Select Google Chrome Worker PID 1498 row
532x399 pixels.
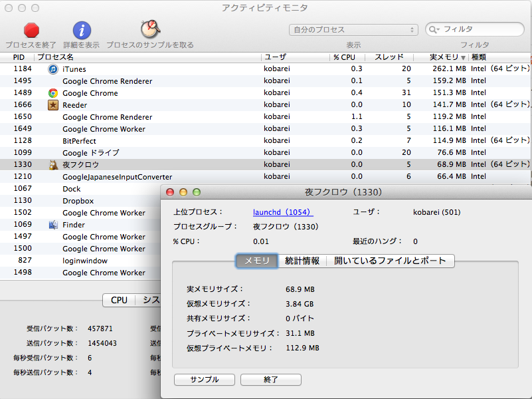click(x=80, y=273)
